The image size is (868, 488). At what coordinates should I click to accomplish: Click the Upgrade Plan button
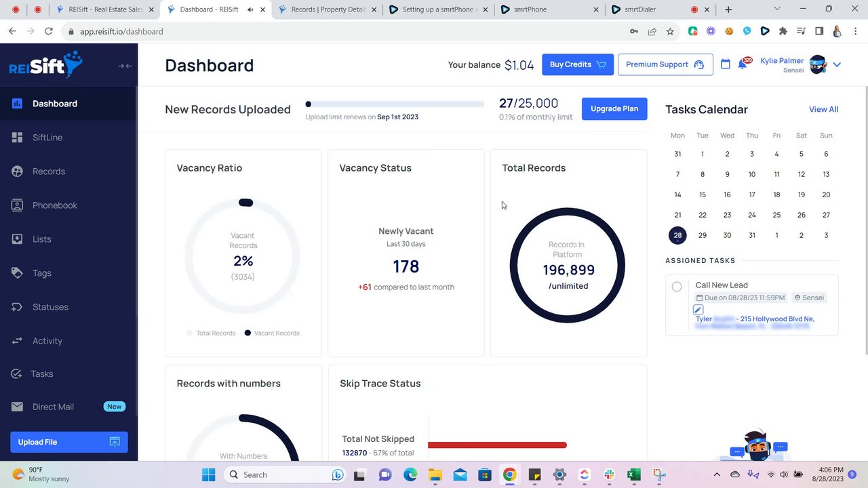[x=614, y=108]
